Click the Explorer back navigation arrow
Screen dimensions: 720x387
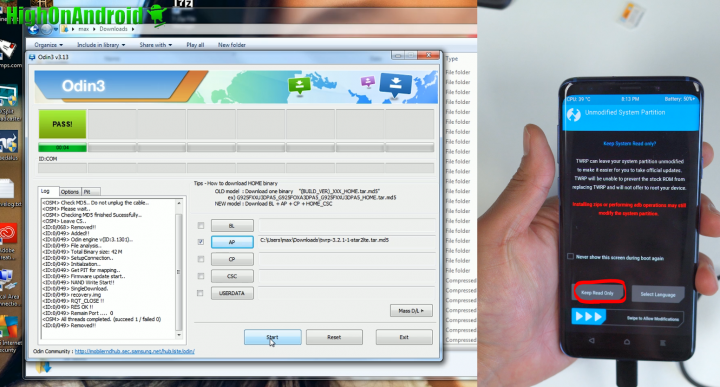(33, 30)
